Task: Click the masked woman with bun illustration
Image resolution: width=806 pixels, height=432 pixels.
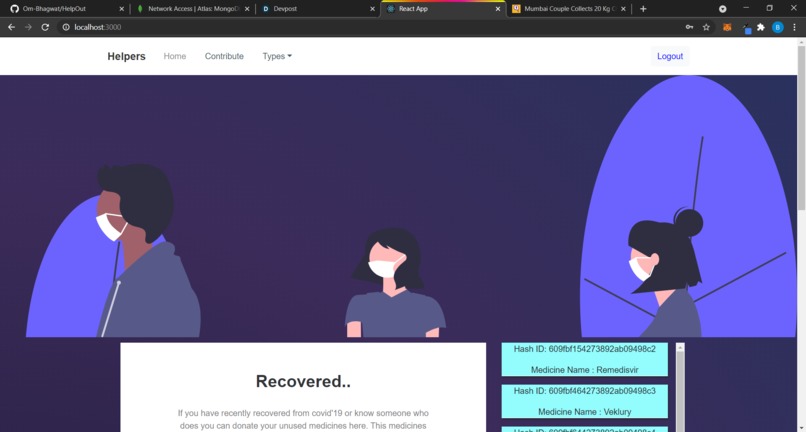Action: click(x=666, y=273)
